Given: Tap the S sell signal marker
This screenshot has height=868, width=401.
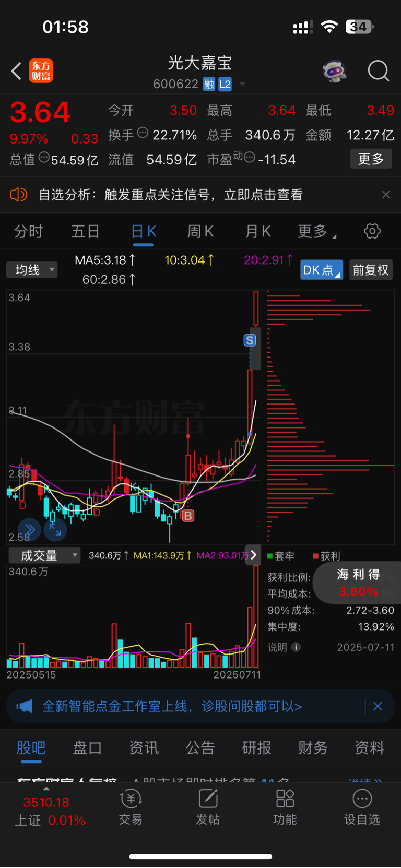Looking at the screenshot, I should tap(250, 340).
